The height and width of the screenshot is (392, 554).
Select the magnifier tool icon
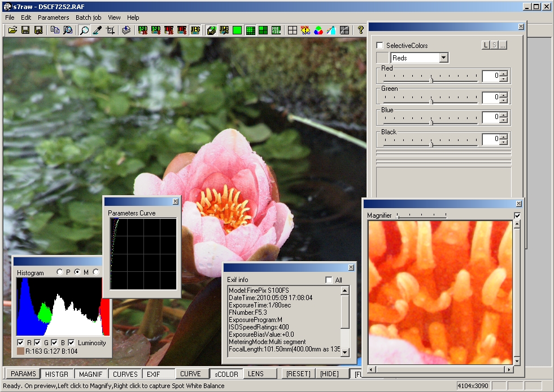coord(85,30)
